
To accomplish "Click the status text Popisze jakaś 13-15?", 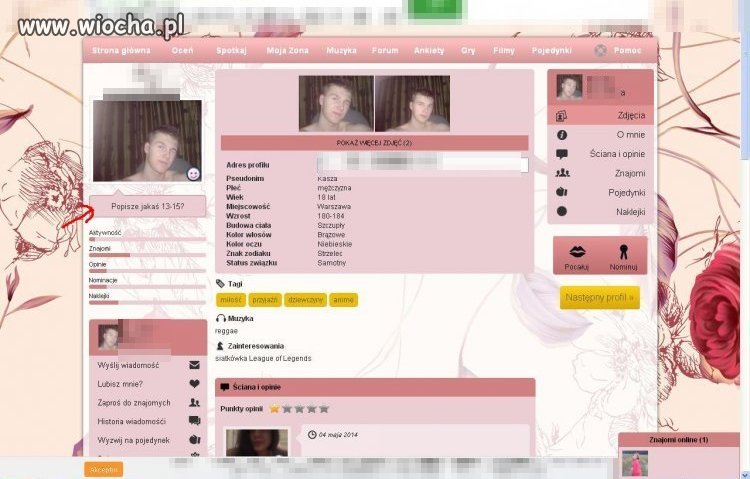I will click(x=147, y=207).
